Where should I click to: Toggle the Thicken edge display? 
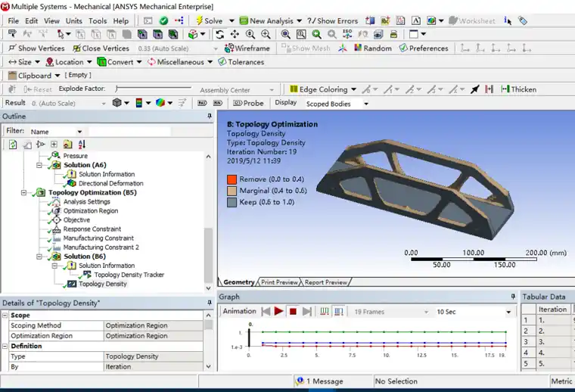point(518,89)
